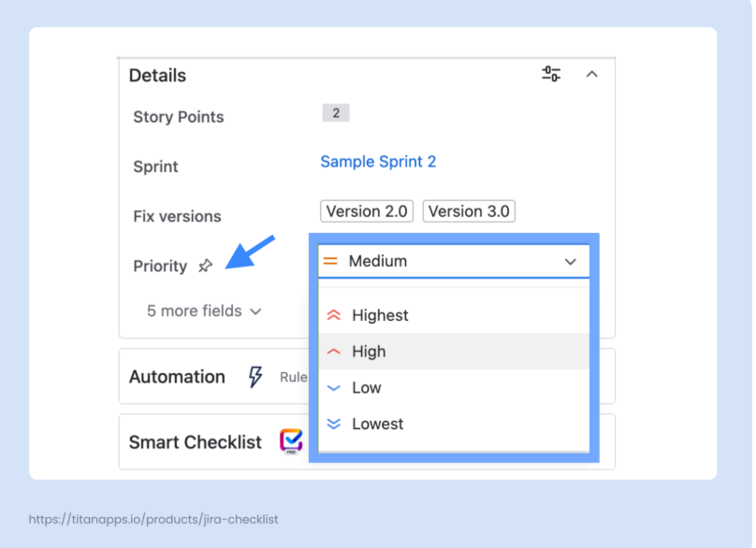This screenshot has height=548, width=756.
Task: Choose High in the priority list
Action: coord(369,353)
